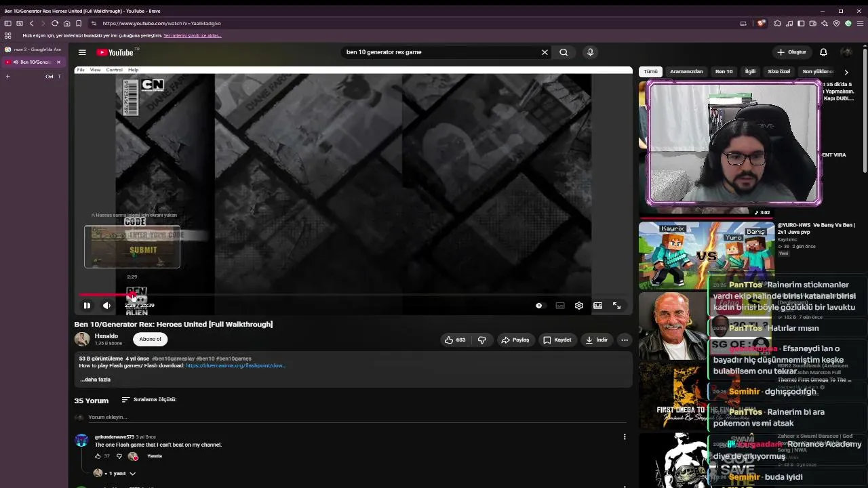This screenshot has height=488, width=868.
Task: Open the Brave main hamburger menu
Action: (x=860, y=23)
